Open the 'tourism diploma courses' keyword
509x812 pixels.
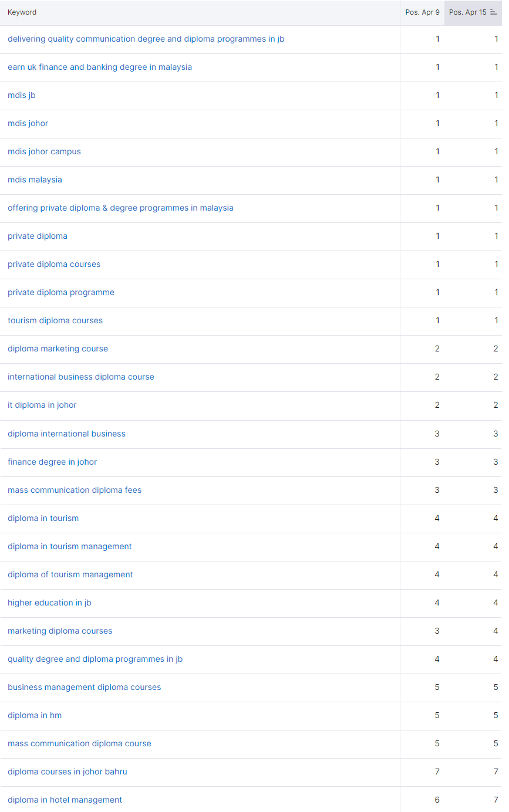(55, 320)
